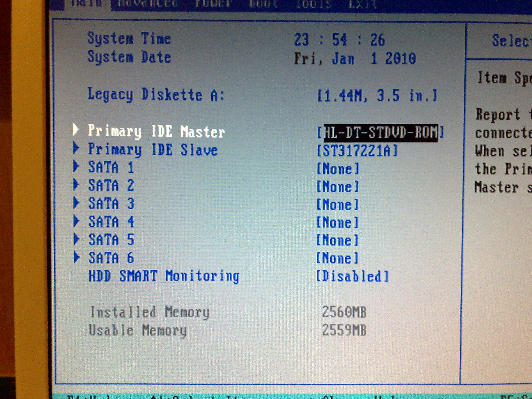
Task: Open the HL-DT-STDVD-ROM value
Action: tap(380, 133)
